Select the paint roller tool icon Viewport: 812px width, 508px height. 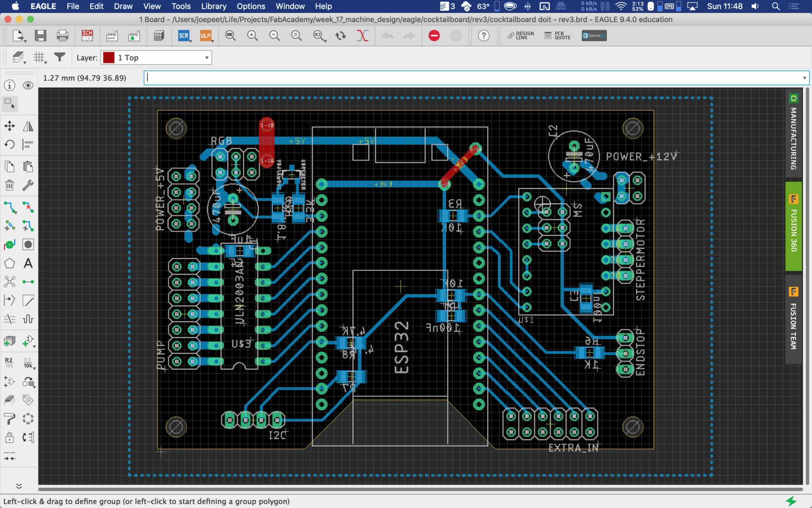(x=9, y=419)
